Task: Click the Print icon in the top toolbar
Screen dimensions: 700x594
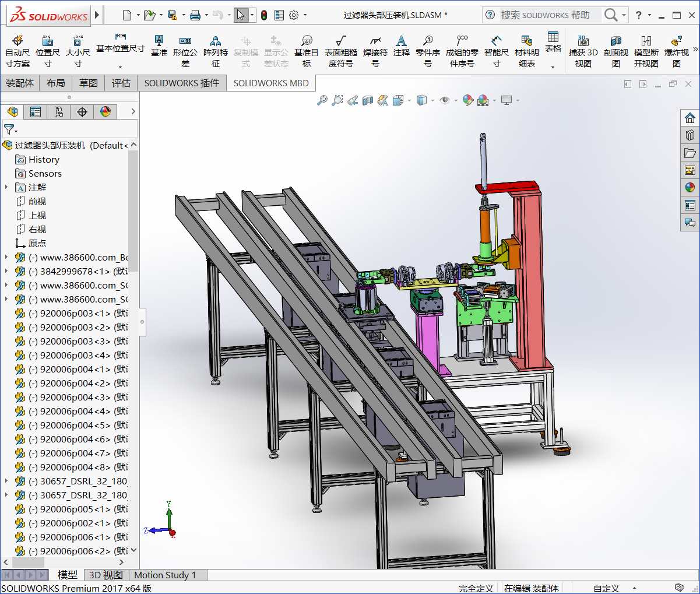Action: click(x=195, y=15)
